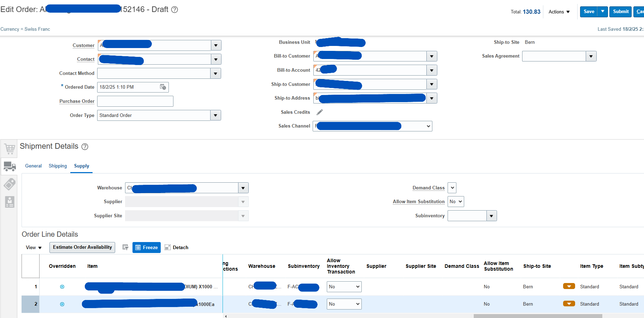Detach the Order Line Details table
Screen dimensions: 644x318
[x=176, y=247]
